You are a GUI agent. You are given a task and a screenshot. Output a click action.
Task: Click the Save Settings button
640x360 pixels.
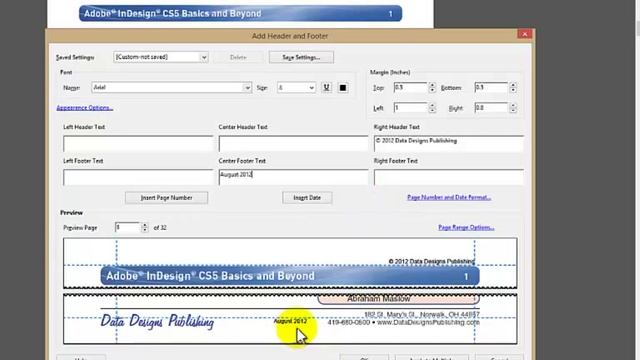coord(301,57)
